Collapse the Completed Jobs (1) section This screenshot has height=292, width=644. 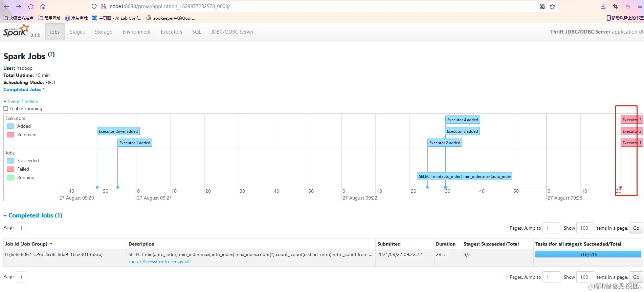click(x=33, y=215)
